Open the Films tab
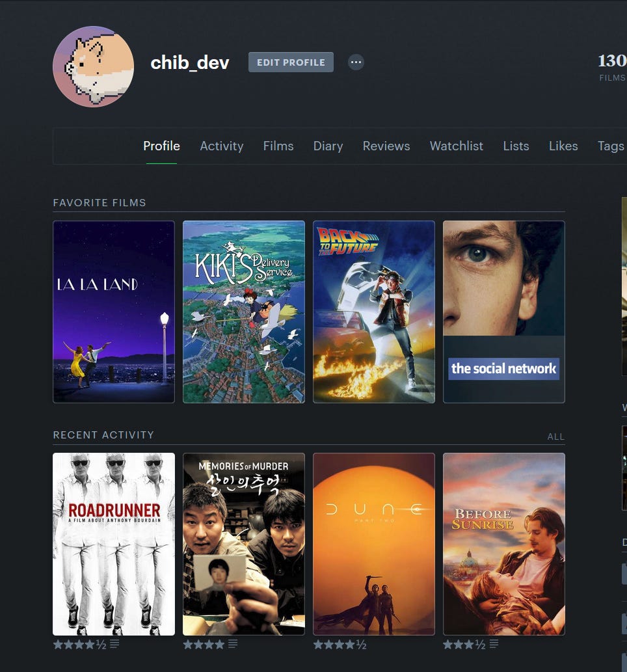The height and width of the screenshot is (672, 627). click(278, 146)
